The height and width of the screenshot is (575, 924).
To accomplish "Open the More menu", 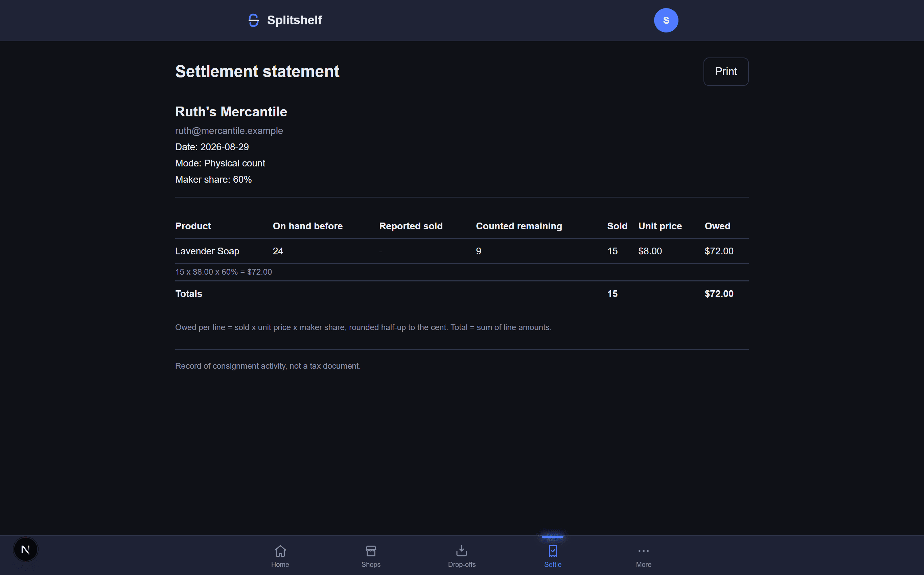I will click(643, 556).
